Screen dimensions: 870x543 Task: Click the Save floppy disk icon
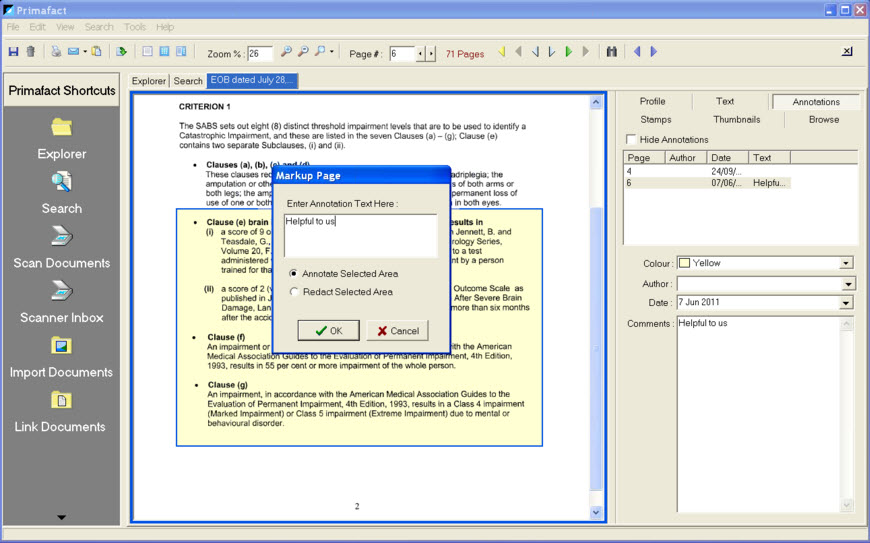13,52
